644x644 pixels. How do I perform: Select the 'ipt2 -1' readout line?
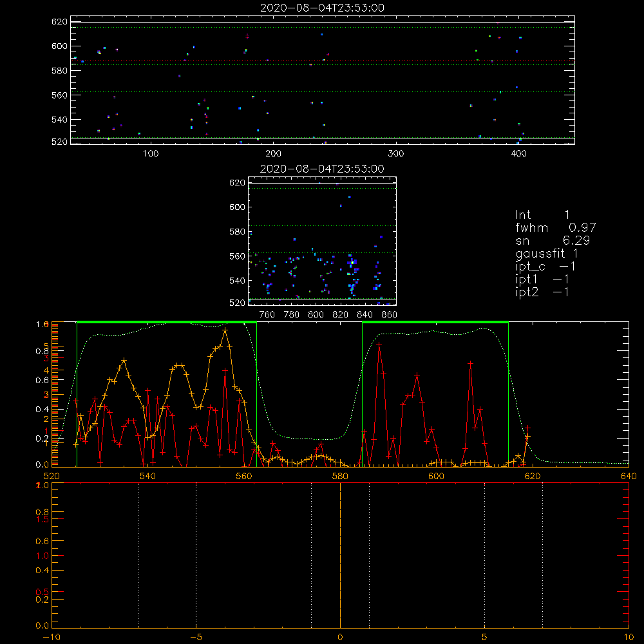542,292
